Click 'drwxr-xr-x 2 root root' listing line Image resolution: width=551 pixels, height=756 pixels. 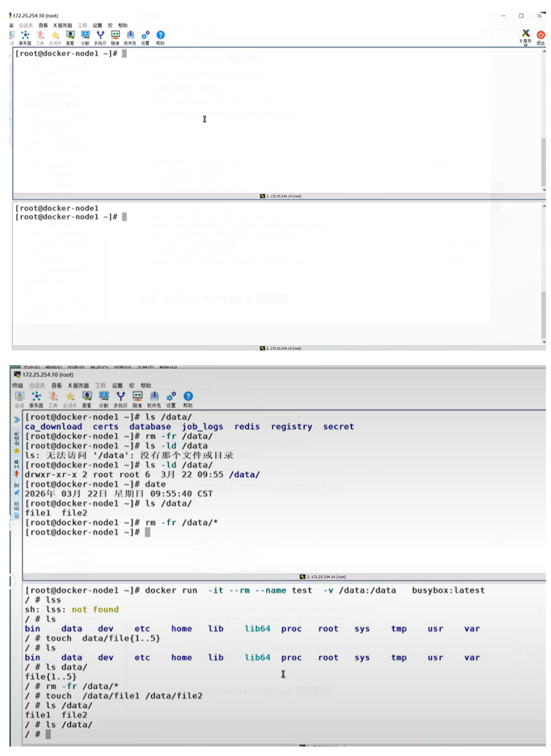(142, 475)
